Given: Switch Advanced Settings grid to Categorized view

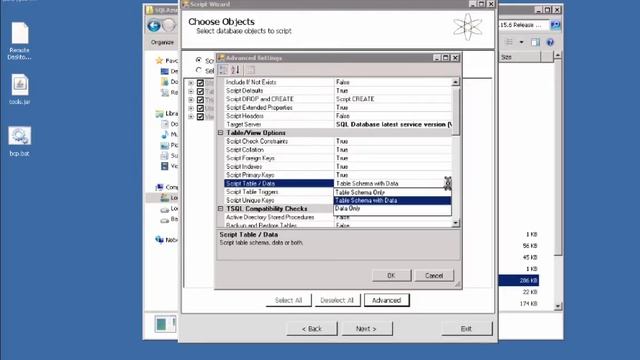Looking at the screenshot, I should [x=223, y=70].
